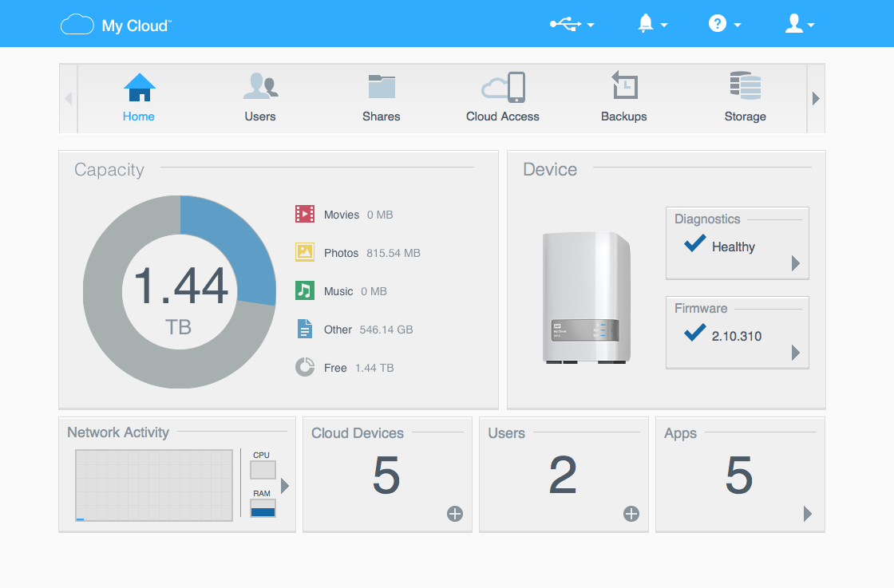Open the user account icon
Screen dimensions: 894x588
click(793, 23)
